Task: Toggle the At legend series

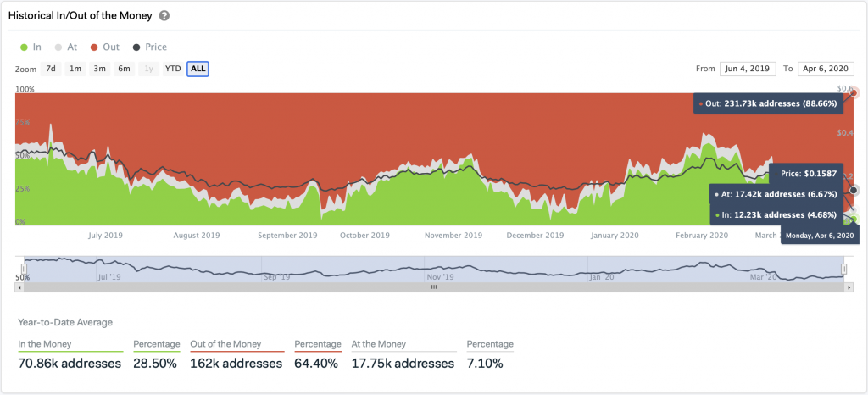Action: pyautogui.click(x=65, y=47)
